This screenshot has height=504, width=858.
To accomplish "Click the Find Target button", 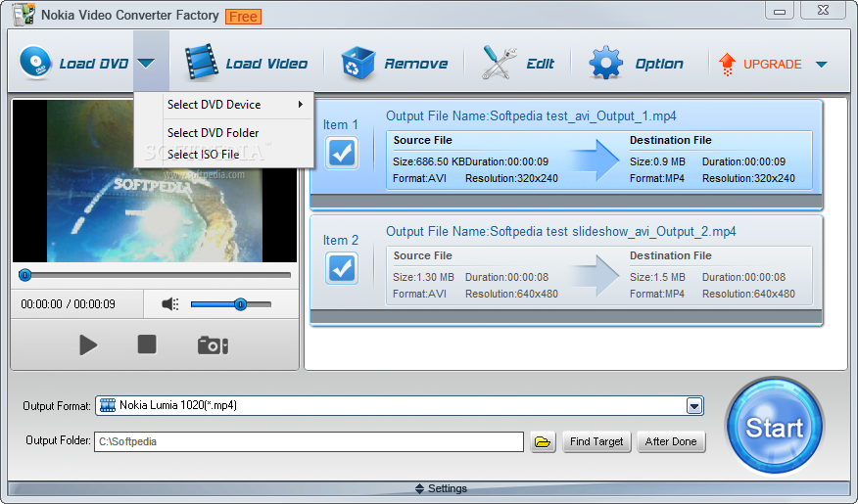I will 596,441.
